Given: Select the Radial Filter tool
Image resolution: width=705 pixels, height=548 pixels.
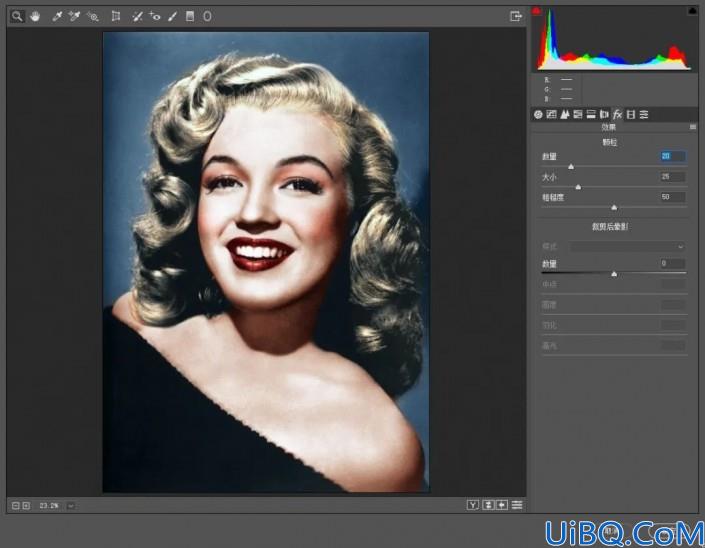Looking at the screenshot, I should tap(207, 17).
